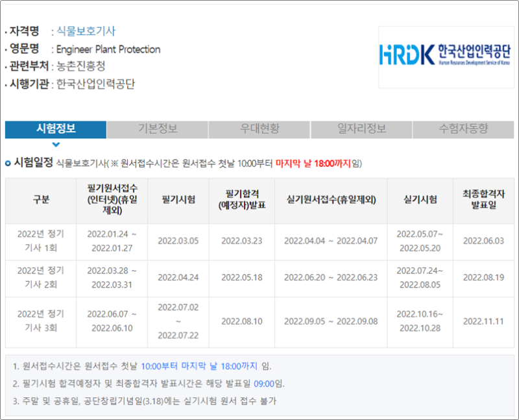Click the 2022.05.18 announcement date
This screenshot has height=420, width=519.
(x=241, y=278)
